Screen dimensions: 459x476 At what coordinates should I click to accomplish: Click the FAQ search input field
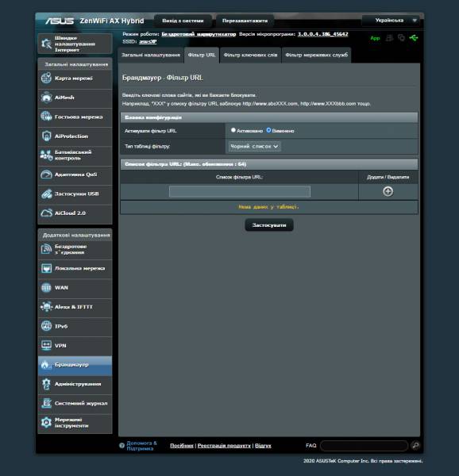pos(364,446)
